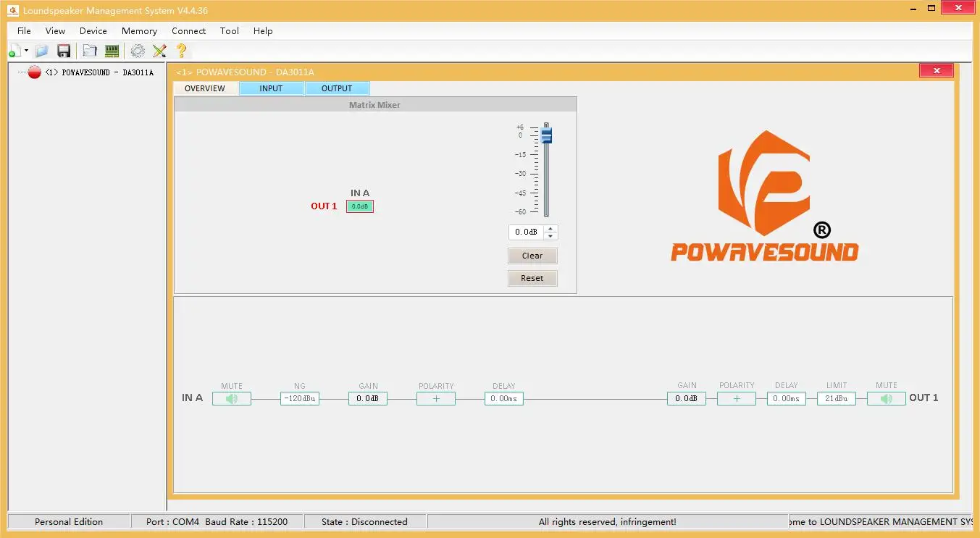Click the green memory chip icon
Screen dimensions: 980x538
(112, 51)
